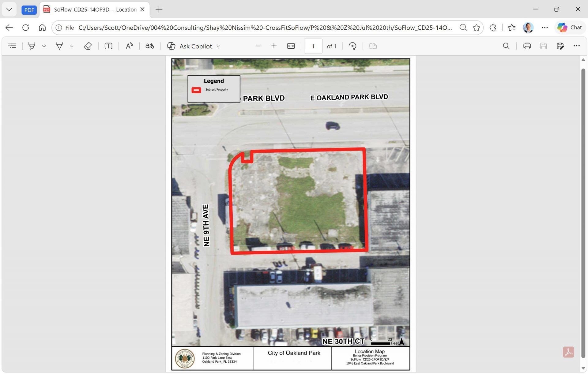Refresh the current page

26,28
